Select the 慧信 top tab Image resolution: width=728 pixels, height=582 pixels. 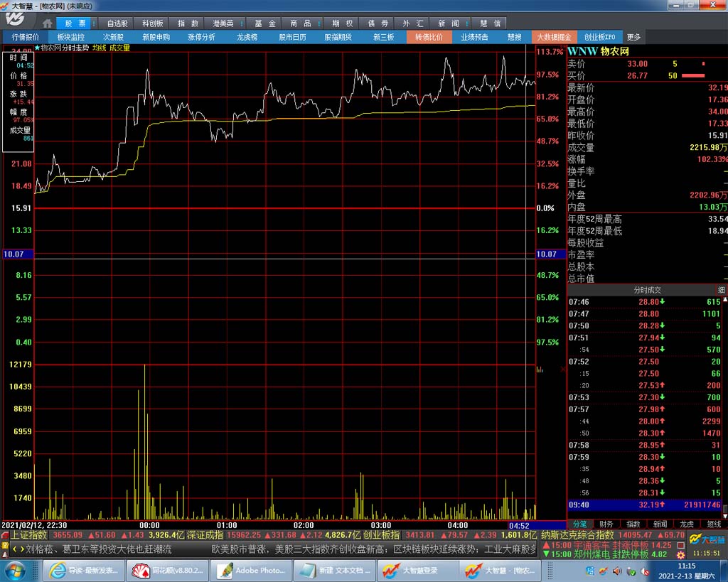pyautogui.click(x=491, y=23)
